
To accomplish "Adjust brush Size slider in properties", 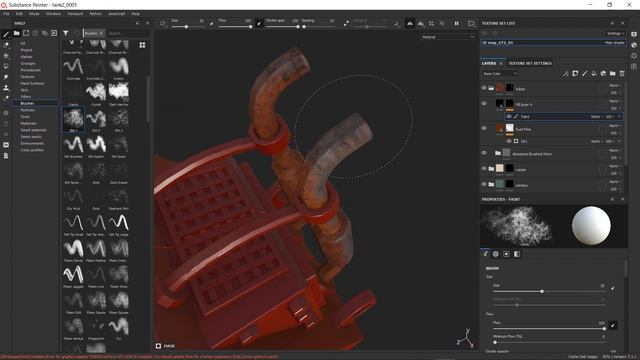I will 549,291.
